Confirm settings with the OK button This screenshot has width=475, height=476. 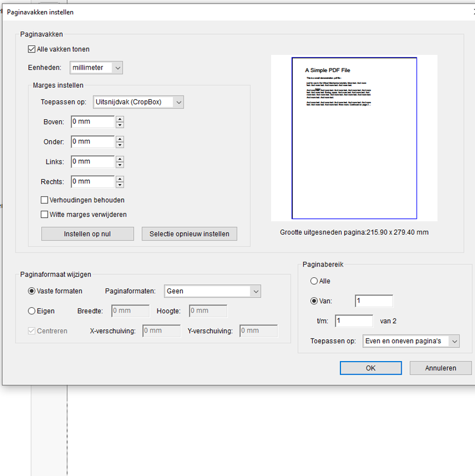pos(371,367)
